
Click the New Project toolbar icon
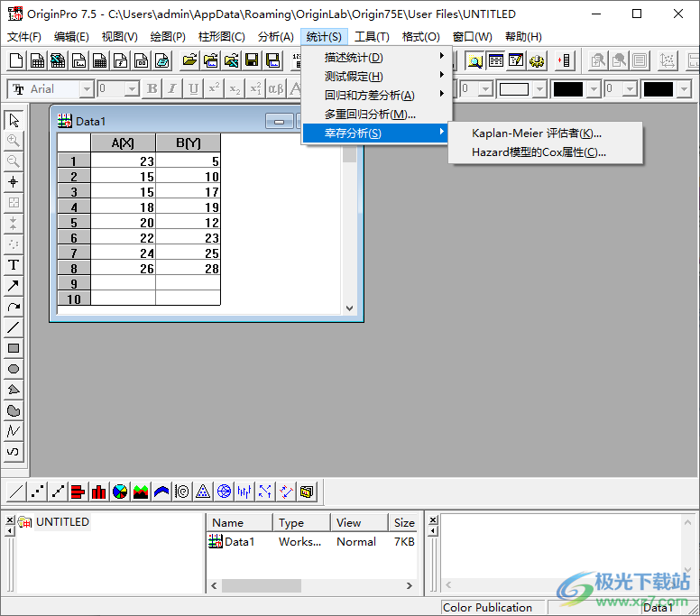coord(16,60)
